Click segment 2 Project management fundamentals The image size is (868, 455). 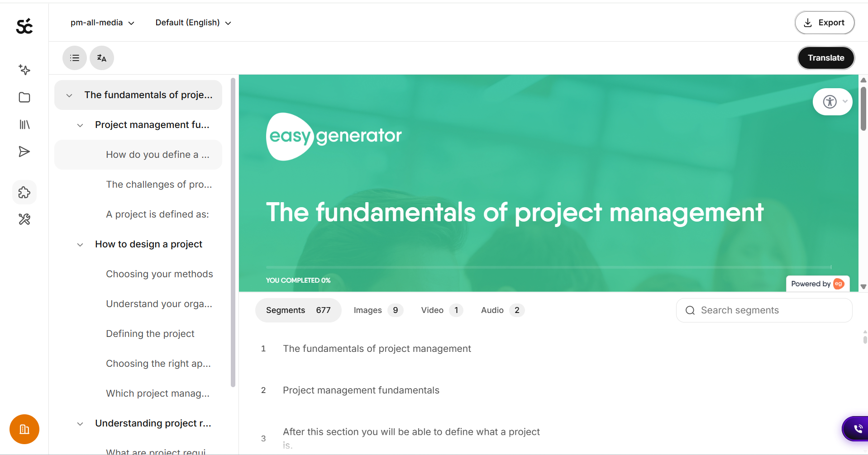pos(361,390)
